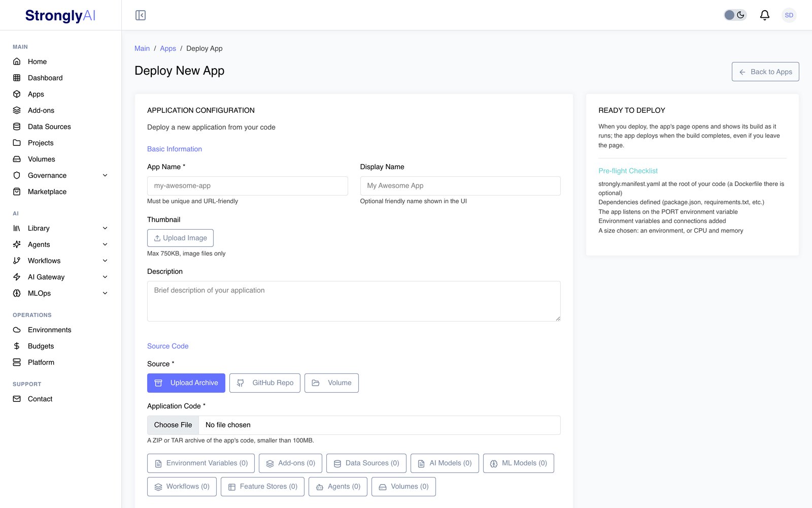Screen dimensions: 812x508
Task: Expand the Agents submenu chevron
Action: click(x=105, y=244)
